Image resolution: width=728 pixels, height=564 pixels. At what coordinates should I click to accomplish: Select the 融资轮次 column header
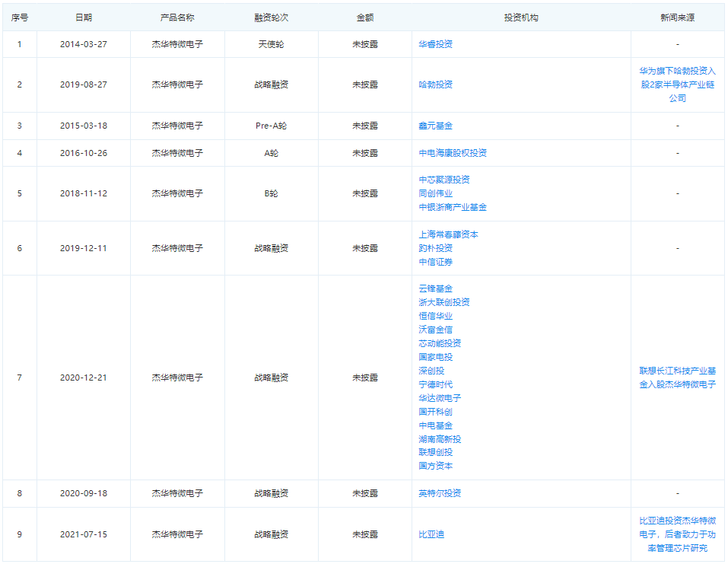tap(271, 18)
